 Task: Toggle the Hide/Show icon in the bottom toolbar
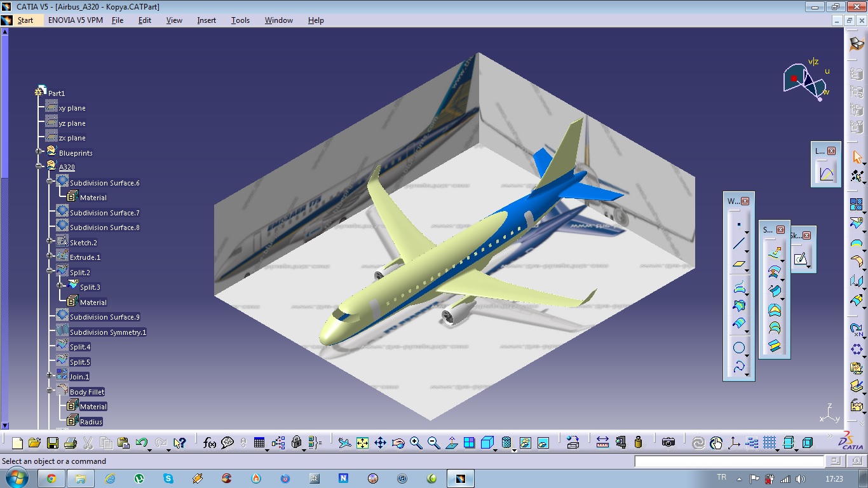click(x=525, y=443)
